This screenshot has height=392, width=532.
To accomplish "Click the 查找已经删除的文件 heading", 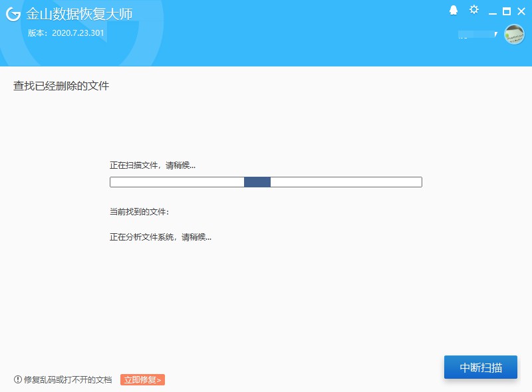I will (x=61, y=86).
